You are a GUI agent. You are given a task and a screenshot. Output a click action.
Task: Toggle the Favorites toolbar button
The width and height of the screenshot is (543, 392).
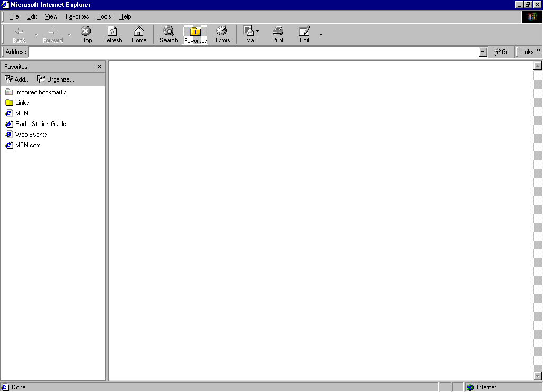(x=195, y=34)
